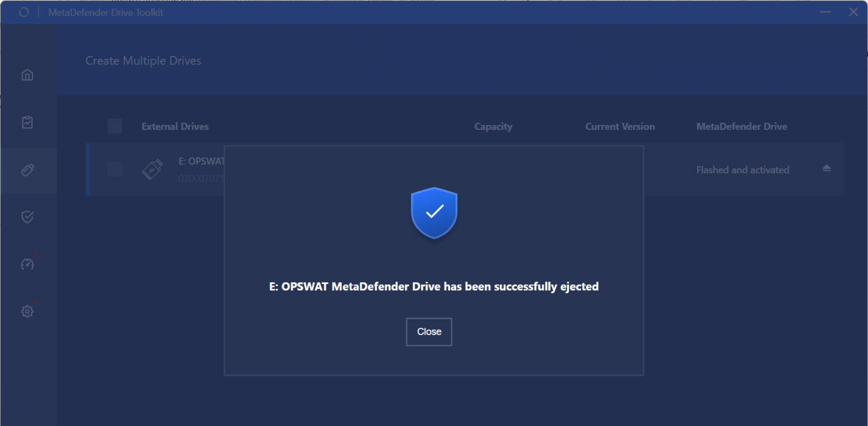Viewport: 868px width, 426px height.
Task: Sort by the Capacity column header
Action: (493, 126)
